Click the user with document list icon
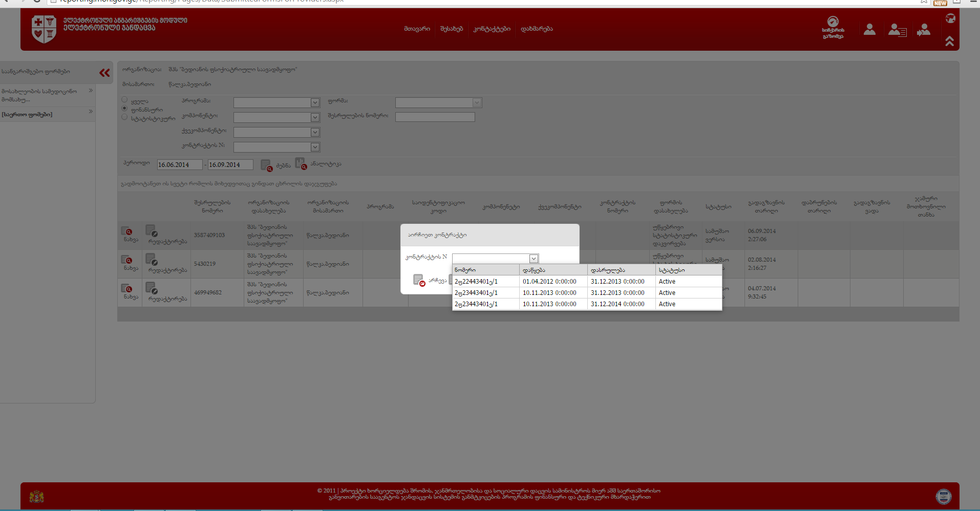Image resolution: width=980 pixels, height=511 pixels. tap(897, 30)
